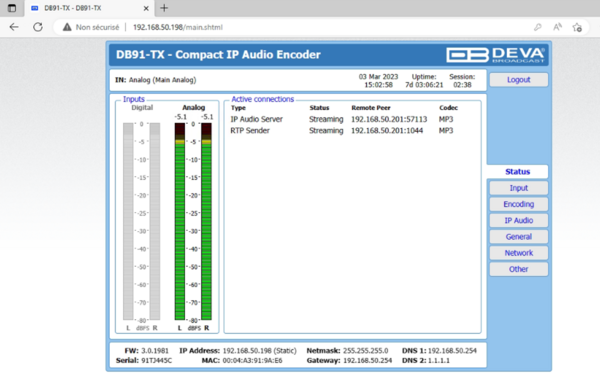Open the password key icon
The width and height of the screenshot is (600, 383).
coord(538,27)
